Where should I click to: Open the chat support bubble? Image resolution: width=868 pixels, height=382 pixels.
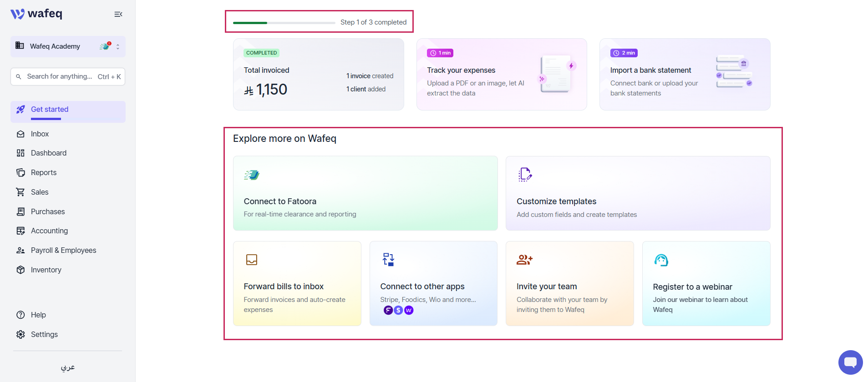tap(850, 362)
